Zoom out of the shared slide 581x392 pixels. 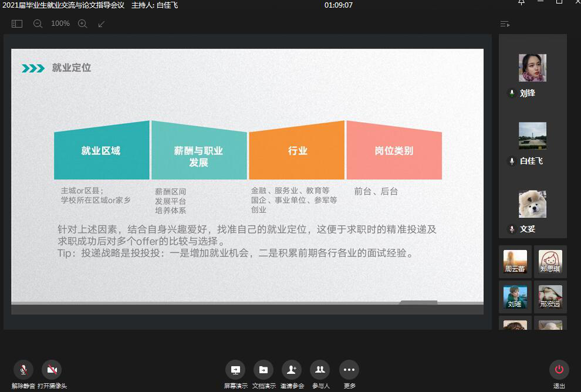(38, 24)
